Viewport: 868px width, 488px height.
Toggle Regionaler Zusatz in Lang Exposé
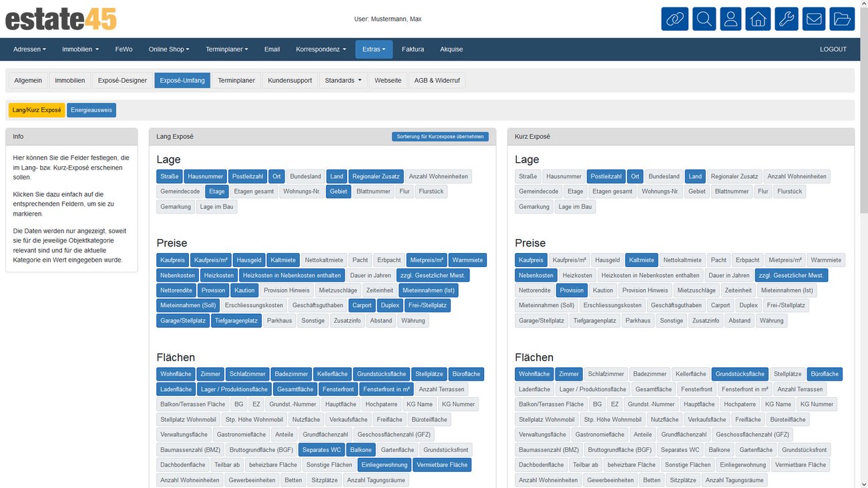tap(376, 176)
